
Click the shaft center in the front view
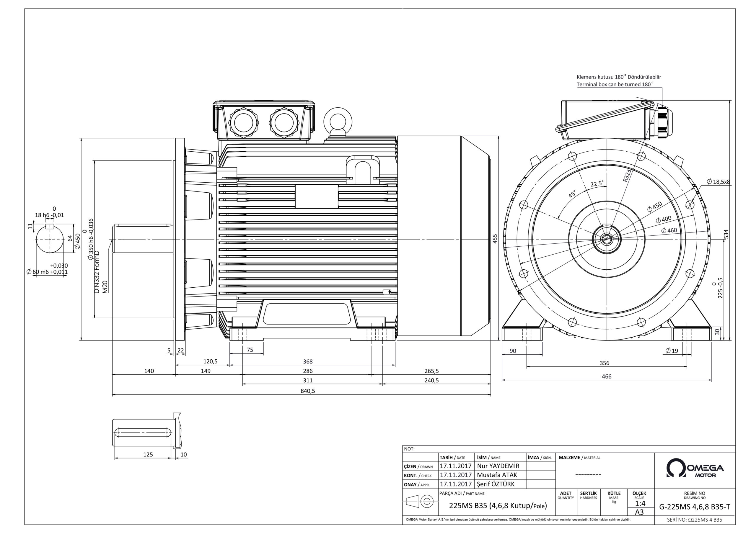(607, 239)
